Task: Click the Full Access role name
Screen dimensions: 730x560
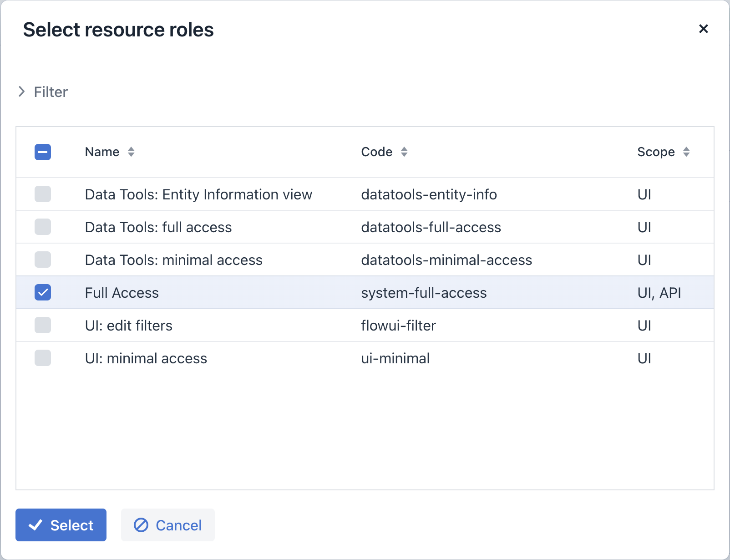Action: click(122, 293)
